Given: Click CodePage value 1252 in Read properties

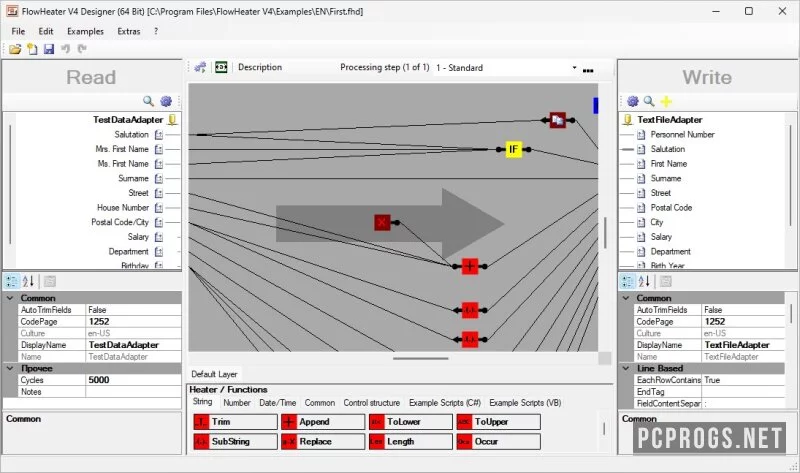Looking at the screenshot, I should point(134,321).
